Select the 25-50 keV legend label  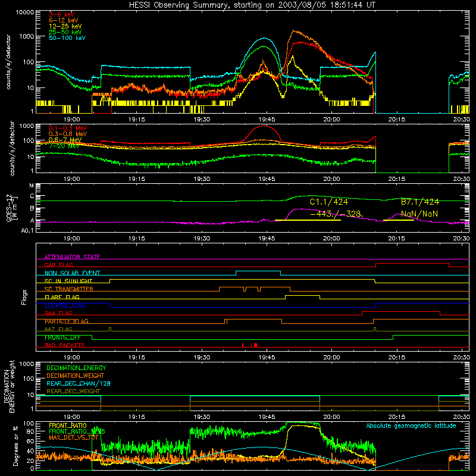65,32
